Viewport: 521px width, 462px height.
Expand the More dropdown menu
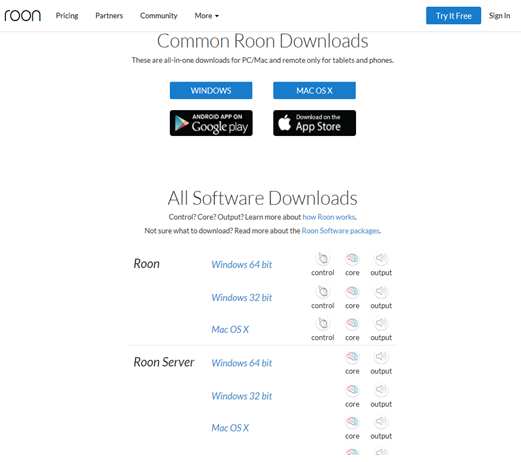point(206,16)
